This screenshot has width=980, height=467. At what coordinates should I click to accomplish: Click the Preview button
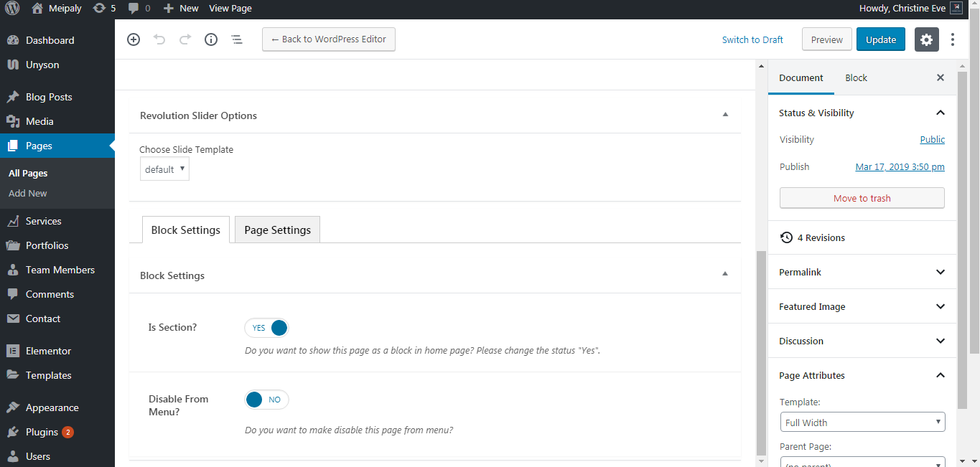pyautogui.click(x=827, y=39)
